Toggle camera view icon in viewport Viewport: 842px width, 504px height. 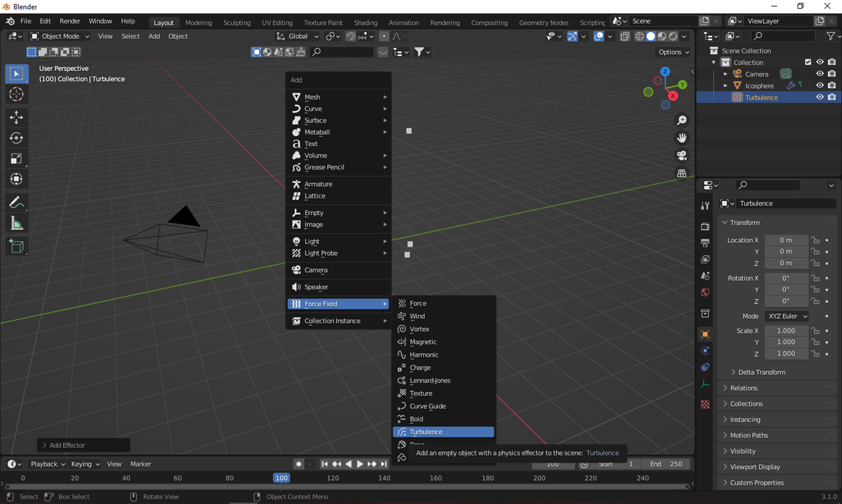pos(682,155)
